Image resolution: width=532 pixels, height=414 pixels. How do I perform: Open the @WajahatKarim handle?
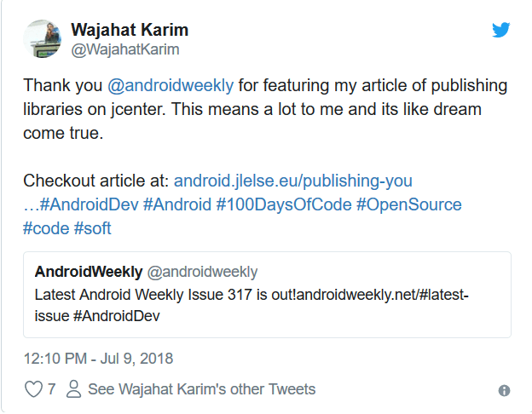(x=125, y=49)
